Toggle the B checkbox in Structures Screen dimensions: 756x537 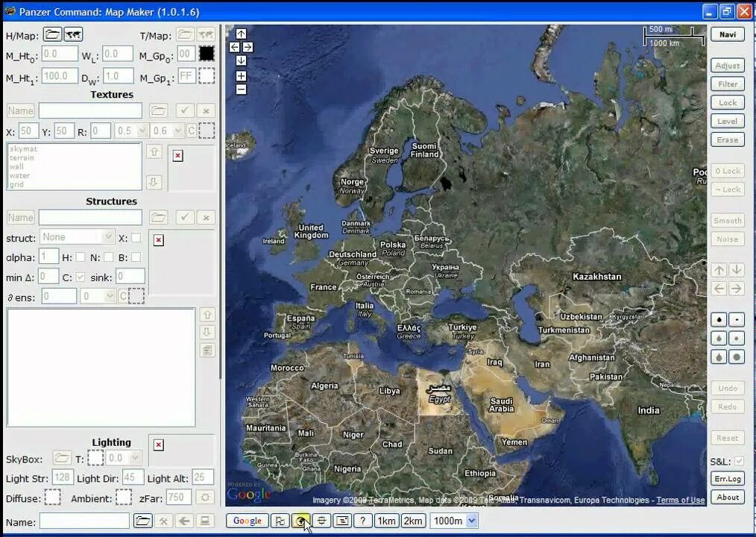pyautogui.click(x=136, y=257)
